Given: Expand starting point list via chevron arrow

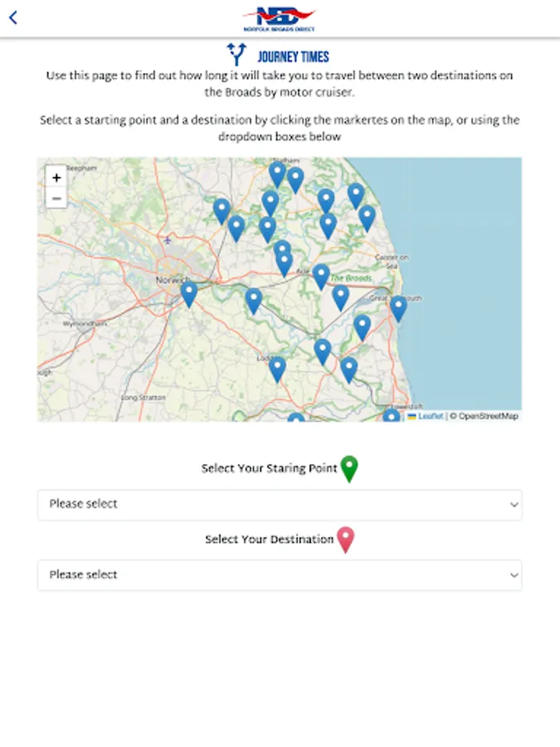Looking at the screenshot, I should [x=514, y=505].
